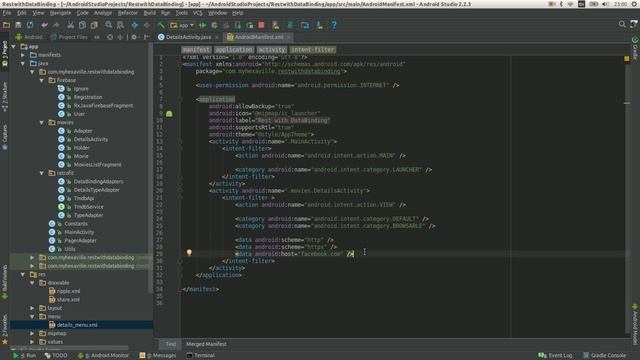Collapse the movies package
Viewport: 640px width, 360px height.
(x=42, y=122)
